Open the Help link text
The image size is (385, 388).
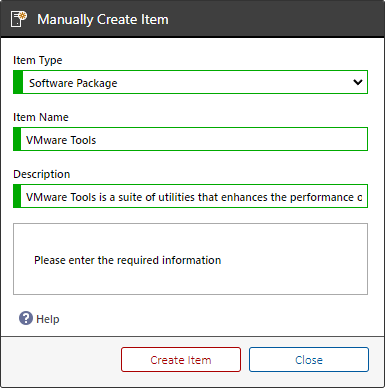click(48, 319)
